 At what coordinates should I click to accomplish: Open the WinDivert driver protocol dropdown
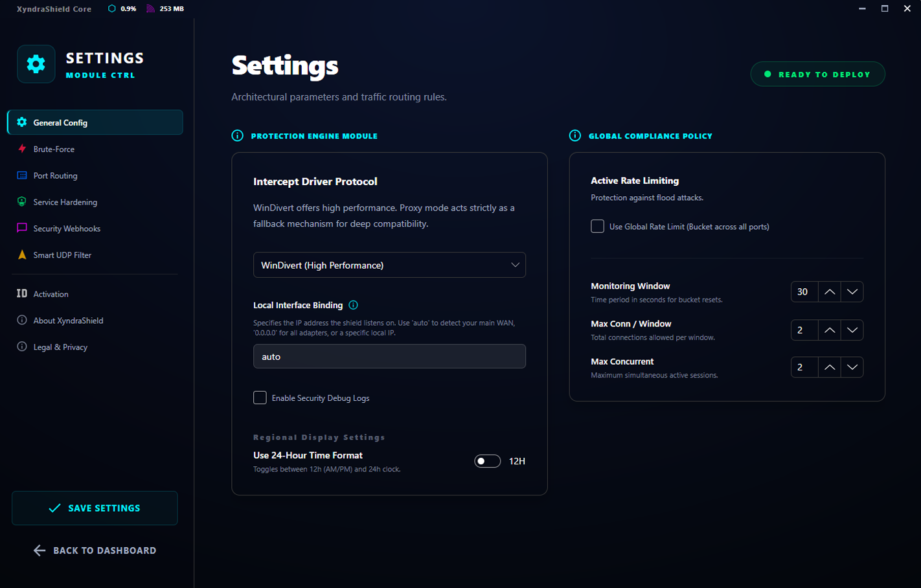pos(389,265)
